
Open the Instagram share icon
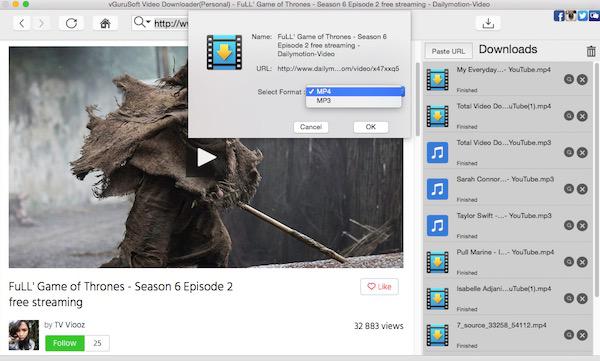(571, 16)
